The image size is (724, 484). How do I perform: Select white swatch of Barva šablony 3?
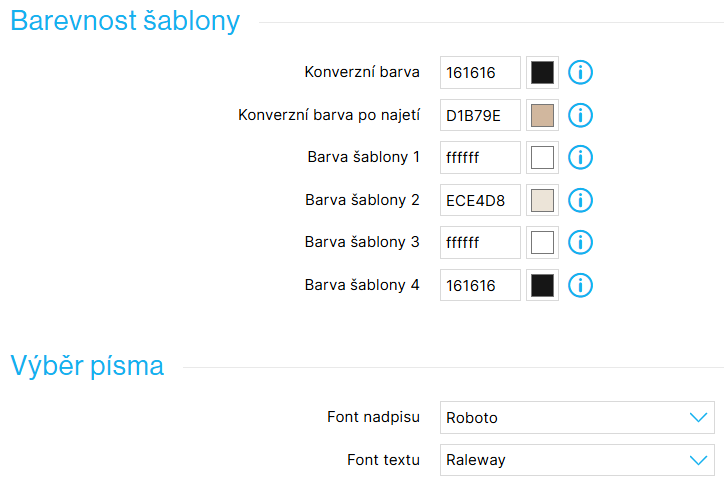(x=542, y=242)
